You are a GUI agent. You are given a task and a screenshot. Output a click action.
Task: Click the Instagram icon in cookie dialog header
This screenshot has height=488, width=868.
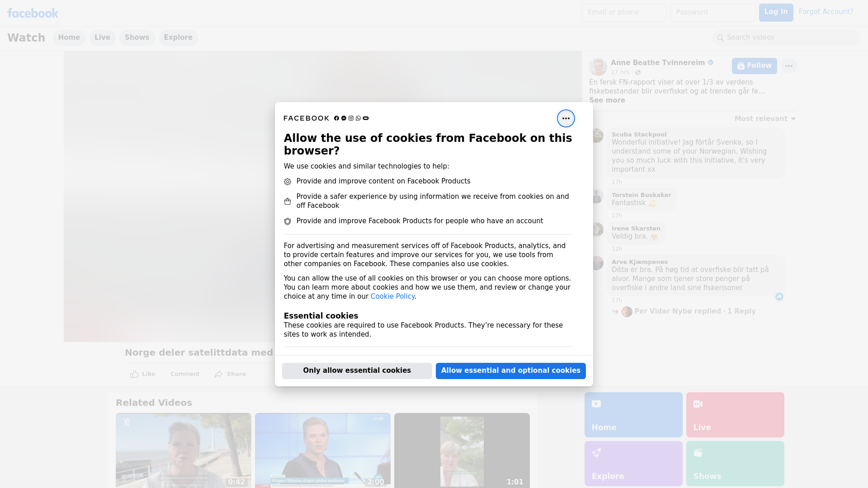pos(351,118)
